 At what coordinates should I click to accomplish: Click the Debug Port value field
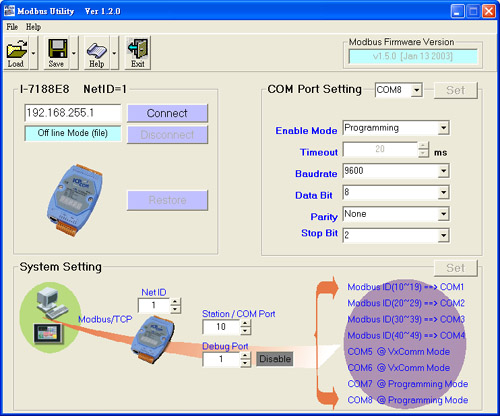221,359
